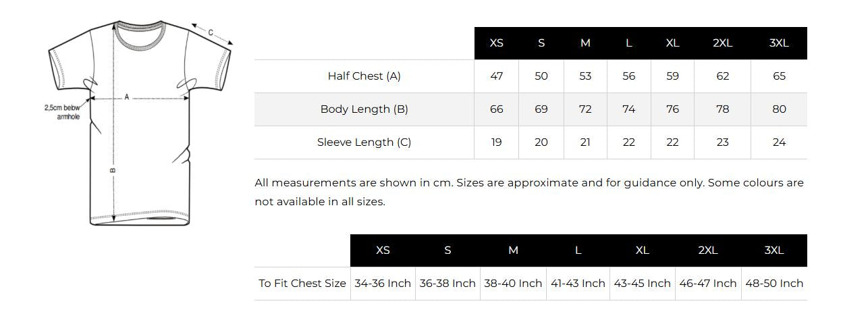Select the XL header in chest size table
The image size is (868, 316).
[x=643, y=251]
